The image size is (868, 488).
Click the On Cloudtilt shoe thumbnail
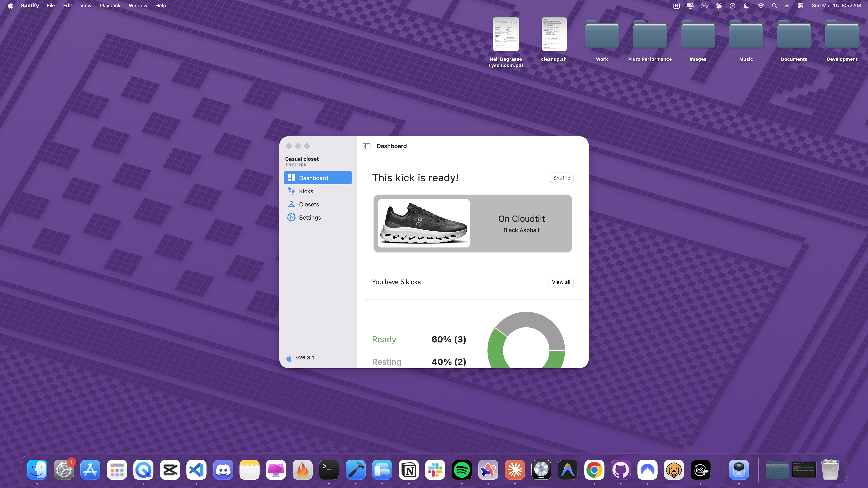424,223
